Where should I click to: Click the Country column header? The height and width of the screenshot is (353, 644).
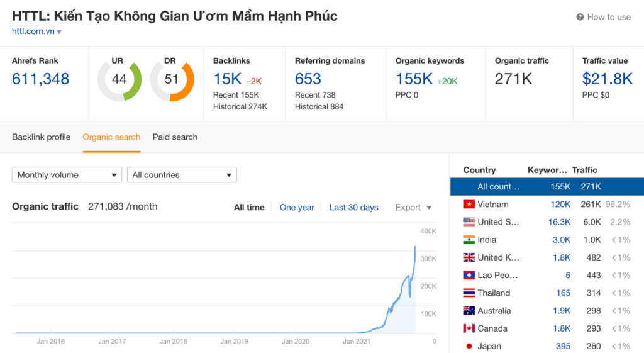tap(479, 170)
